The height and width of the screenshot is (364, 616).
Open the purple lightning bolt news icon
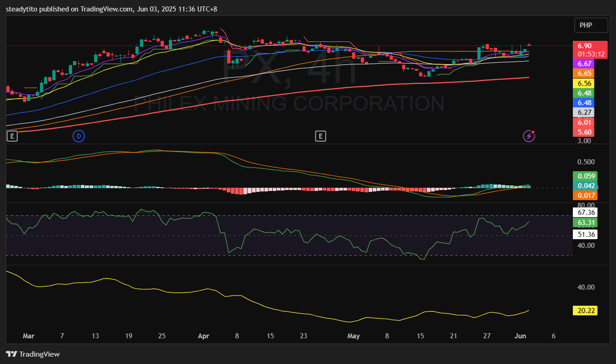(529, 136)
